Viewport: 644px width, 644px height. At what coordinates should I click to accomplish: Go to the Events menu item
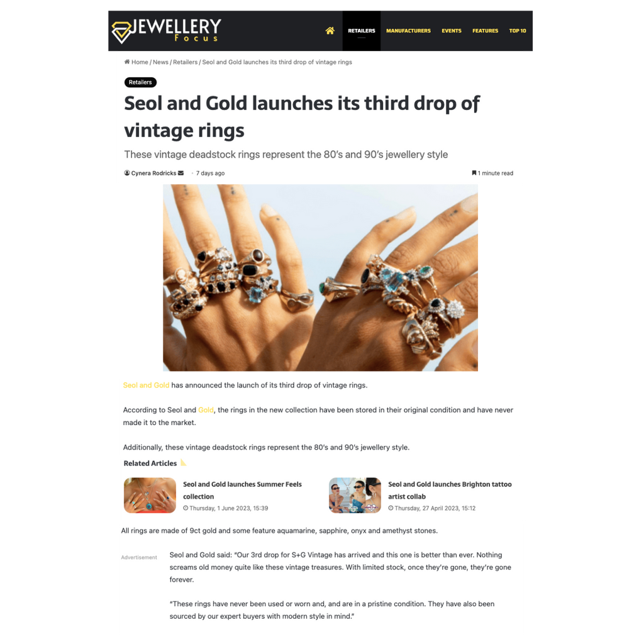click(452, 31)
